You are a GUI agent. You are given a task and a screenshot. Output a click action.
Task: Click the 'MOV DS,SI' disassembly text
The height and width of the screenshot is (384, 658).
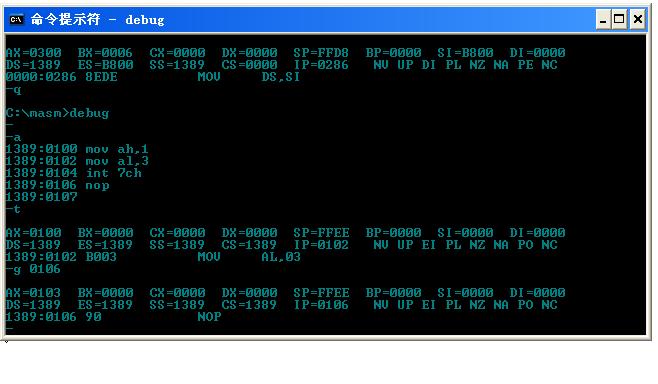point(249,77)
